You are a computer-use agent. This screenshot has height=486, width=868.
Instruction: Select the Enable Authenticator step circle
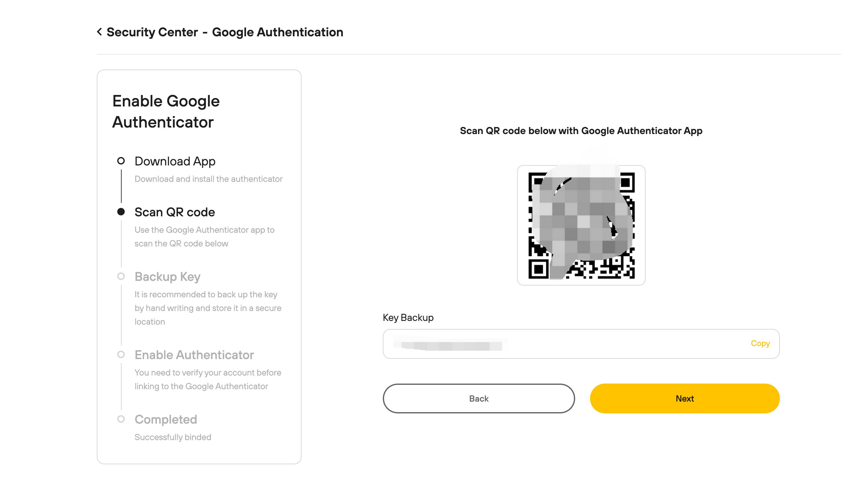(x=121, y=354)
